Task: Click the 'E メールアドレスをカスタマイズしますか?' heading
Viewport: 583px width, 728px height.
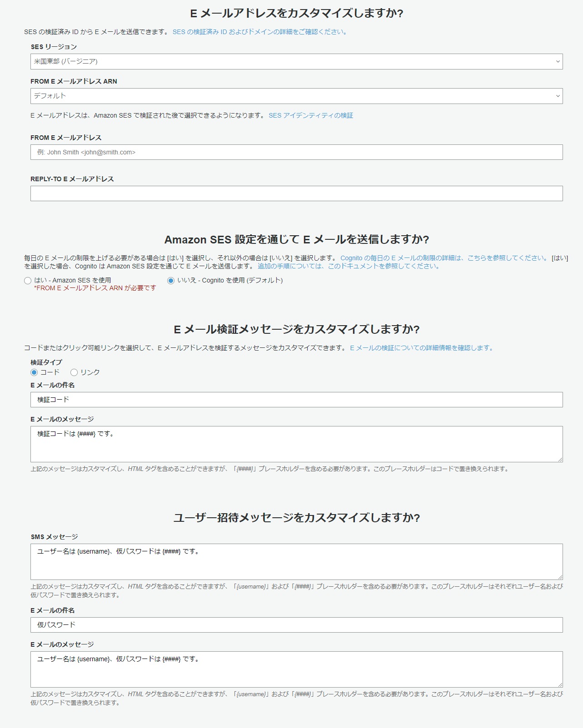Action: 297,13
